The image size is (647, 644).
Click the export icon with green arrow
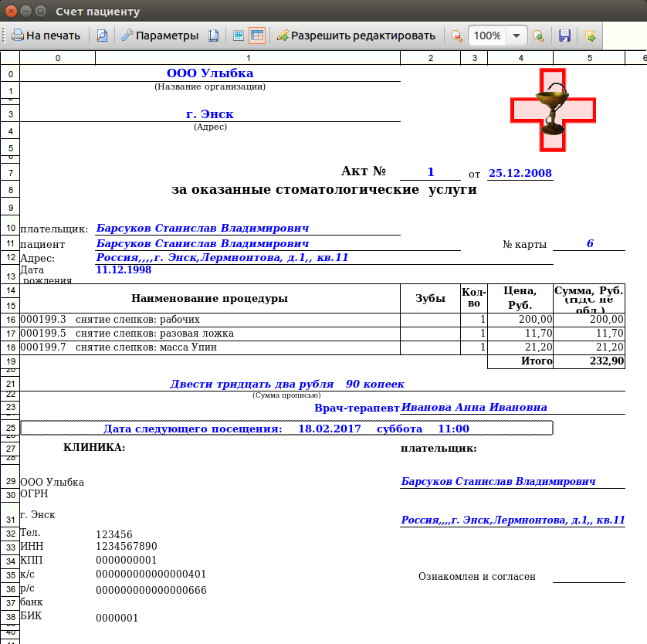(591, 36)
